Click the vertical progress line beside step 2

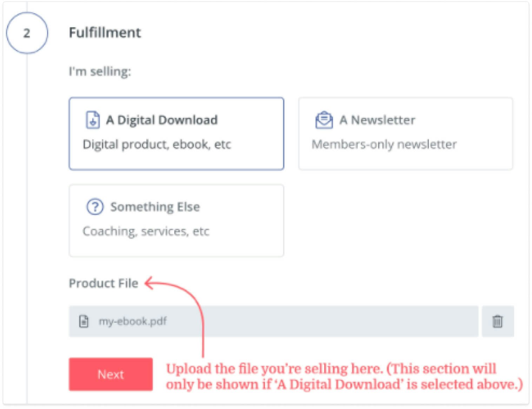[27, 210]
